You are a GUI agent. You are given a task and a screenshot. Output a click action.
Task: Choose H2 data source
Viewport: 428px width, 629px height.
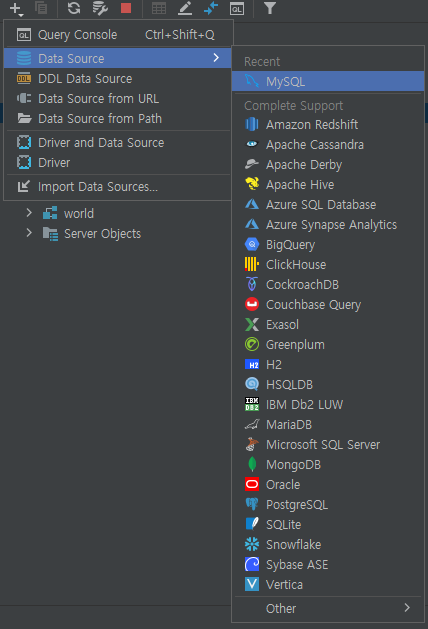point(328,365)
